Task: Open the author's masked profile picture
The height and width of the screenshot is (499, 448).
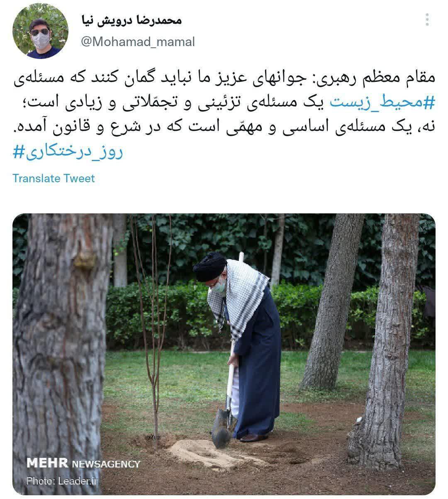Action: (40, 32)
